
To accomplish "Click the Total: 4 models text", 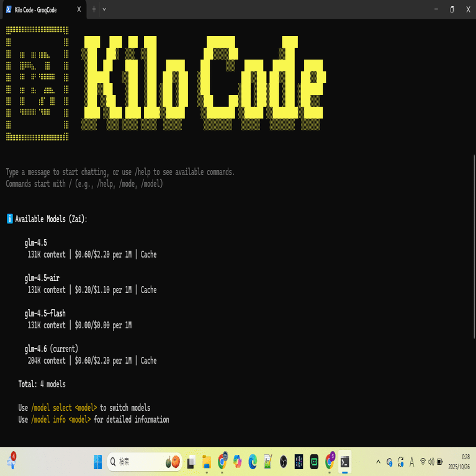I will [42, 384].
